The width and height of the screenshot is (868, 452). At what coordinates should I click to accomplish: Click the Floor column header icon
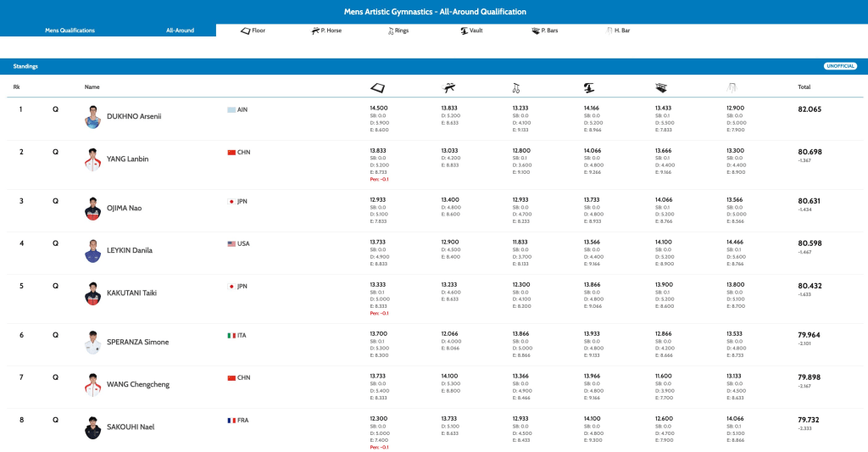point(377,86)
